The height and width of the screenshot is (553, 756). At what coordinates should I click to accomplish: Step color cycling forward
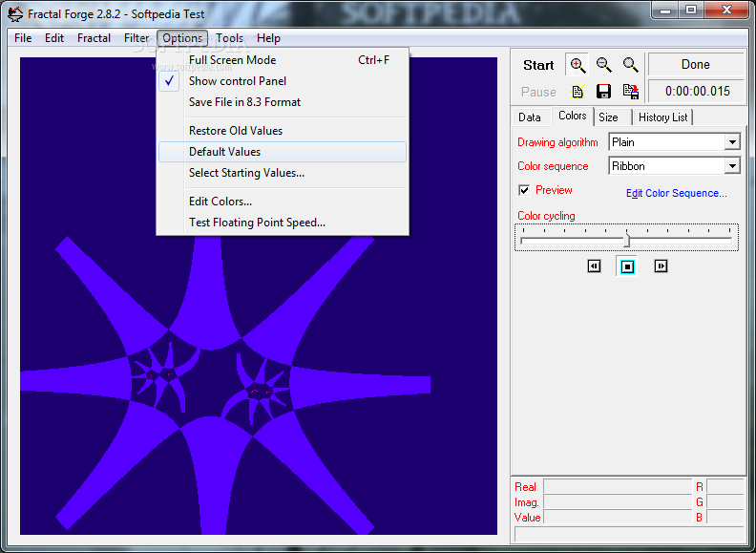(x=661, y=266)
